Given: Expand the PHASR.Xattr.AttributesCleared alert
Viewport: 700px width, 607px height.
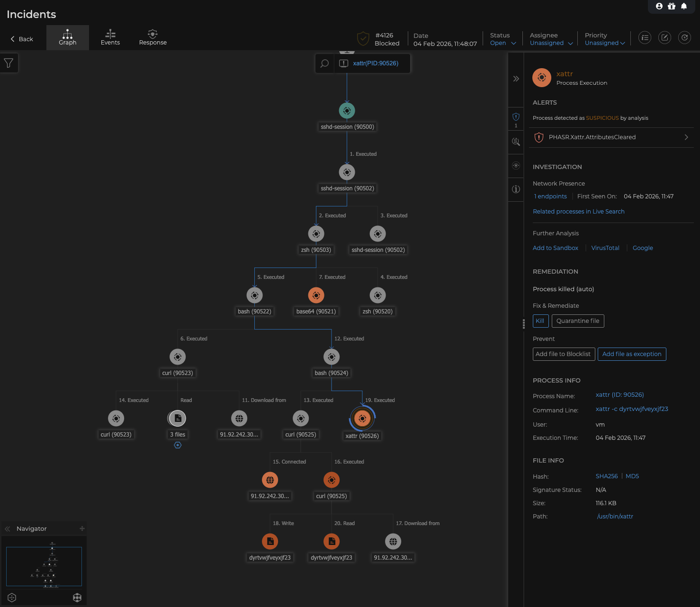Looking at the screenshot, I should coord(686,137).
